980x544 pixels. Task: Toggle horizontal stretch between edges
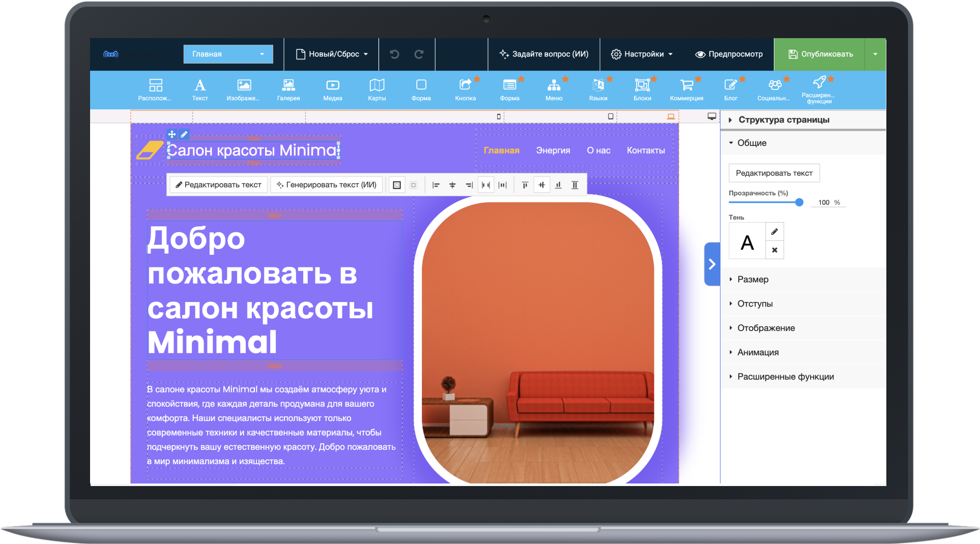pos(486,185)
